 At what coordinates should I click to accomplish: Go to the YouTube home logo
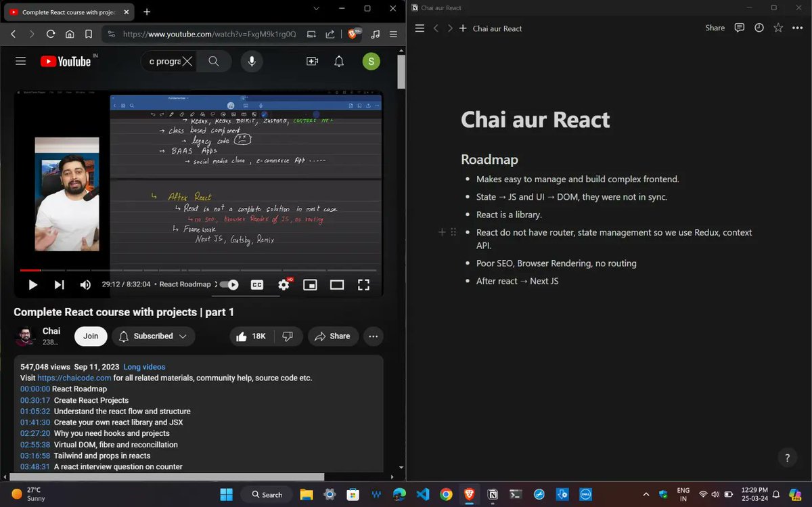pyautogui.click(x=65, y=61)
